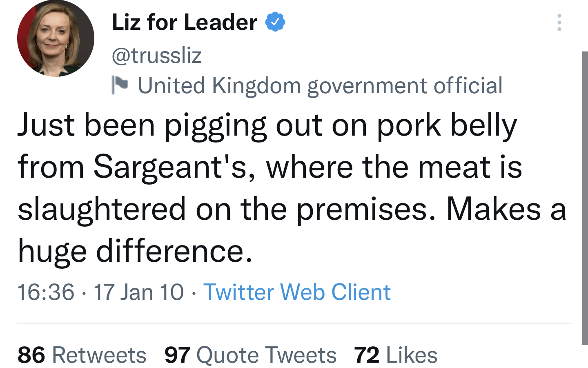Click "huge difference." at the tweet's end
588x368 pixels.
click(135, 250)
